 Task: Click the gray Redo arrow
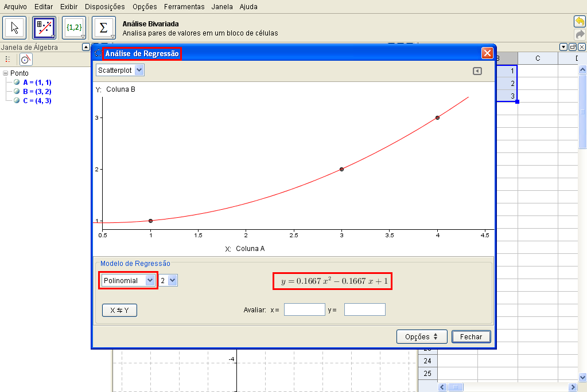(x=580, y=34)
